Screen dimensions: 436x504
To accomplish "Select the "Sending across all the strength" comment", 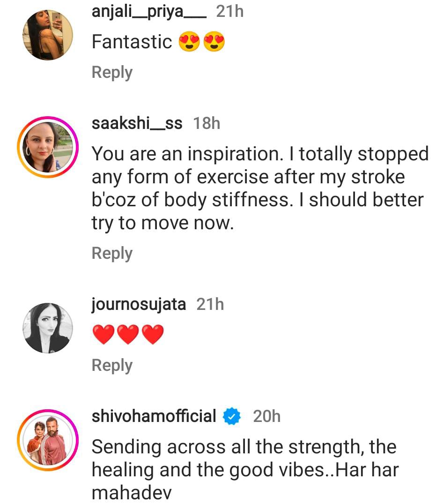I will click(x=244, y=470).
